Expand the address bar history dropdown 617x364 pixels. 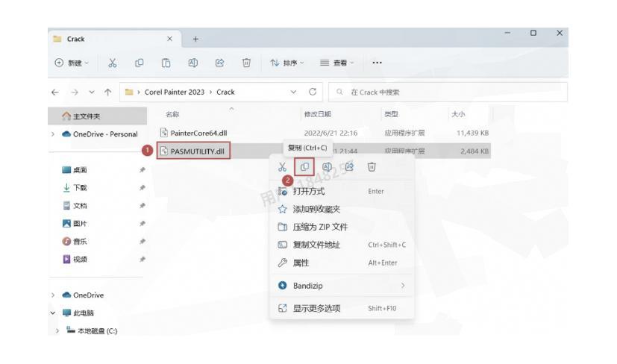(x=293, y=92)
